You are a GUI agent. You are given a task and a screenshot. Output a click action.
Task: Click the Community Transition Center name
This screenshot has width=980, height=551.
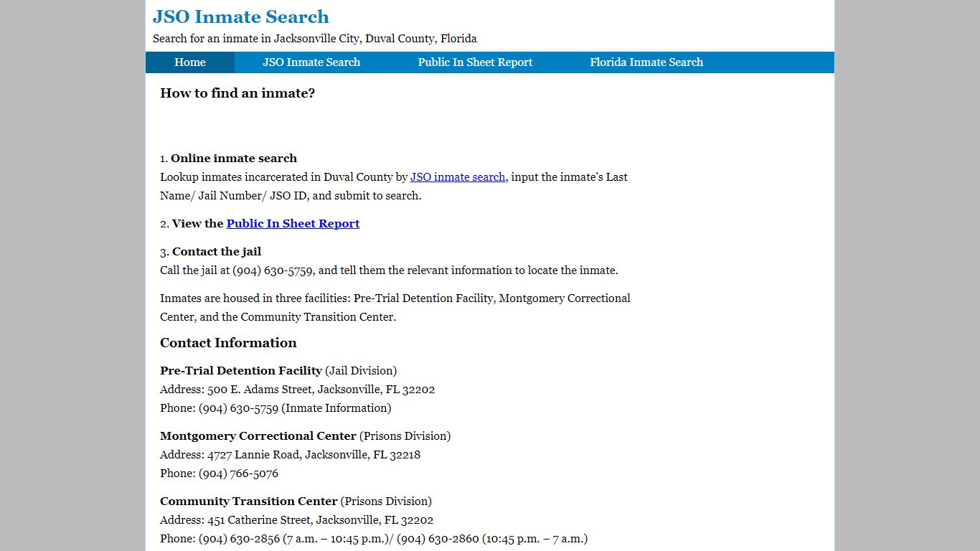point(249,501)
